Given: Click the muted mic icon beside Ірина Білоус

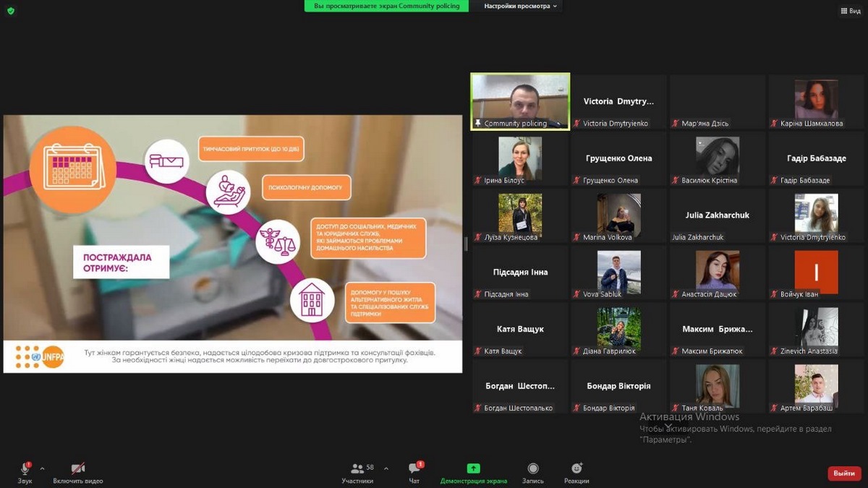Looking at the screenshot, I should 477,181.
